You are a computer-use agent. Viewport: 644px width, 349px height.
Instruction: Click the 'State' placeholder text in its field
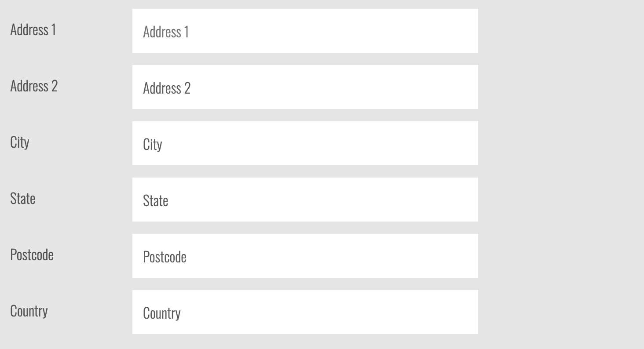156,200
